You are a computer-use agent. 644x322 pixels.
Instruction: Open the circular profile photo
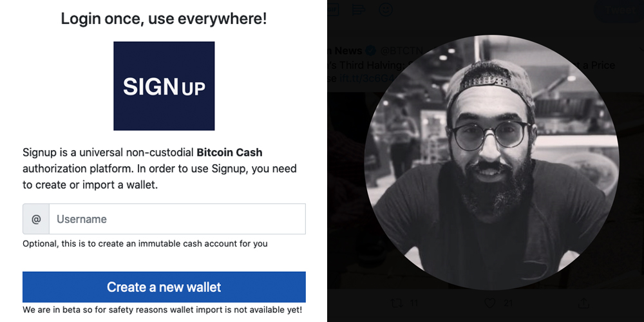click(x=491, y=163)
